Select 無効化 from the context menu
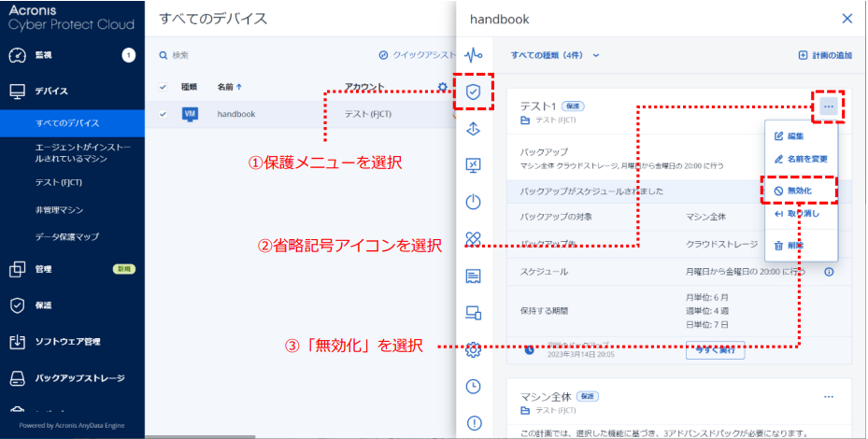 tap(800, 191)
